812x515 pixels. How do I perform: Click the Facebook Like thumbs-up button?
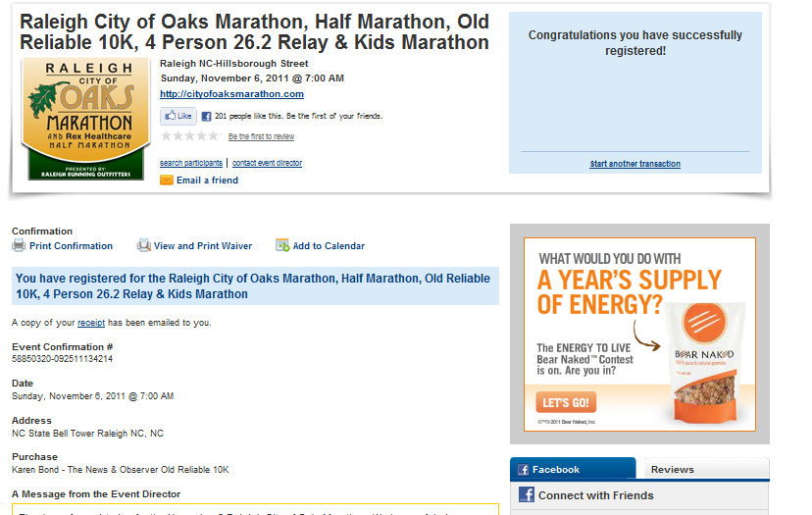(178, 116)
